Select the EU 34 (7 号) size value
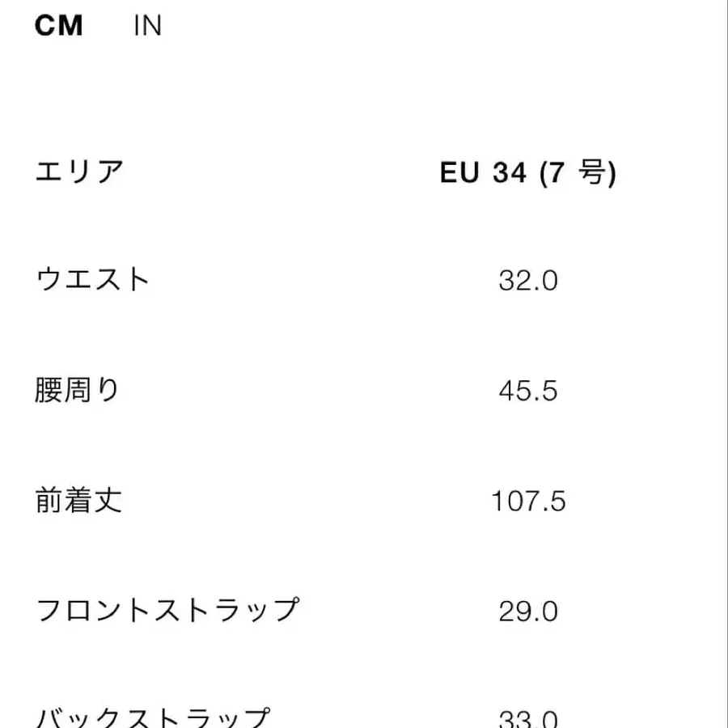 [530, 171]
